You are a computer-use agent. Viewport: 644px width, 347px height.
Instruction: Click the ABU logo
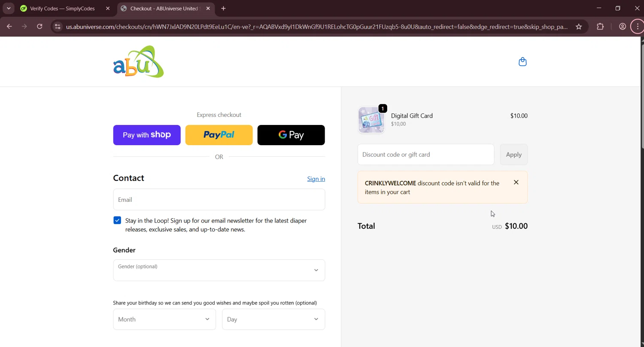tap(138, 62)
